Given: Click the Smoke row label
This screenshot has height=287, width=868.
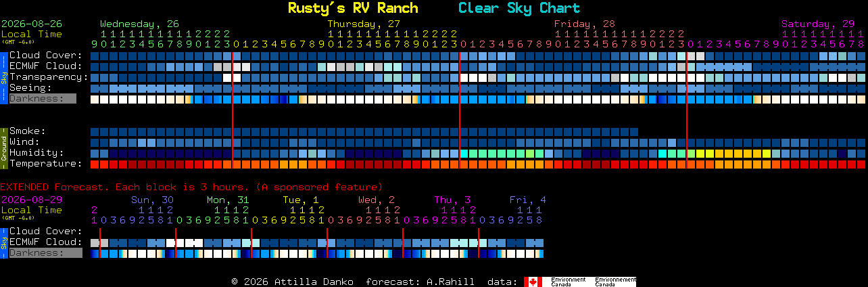Looking at the screenshot, I should point(27,131).
